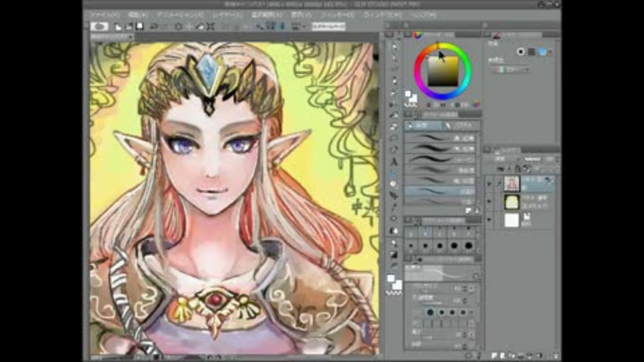This screenshot has height=362, width=644.
Task: Select the open canvas document tab
Action: pos(112,37)
